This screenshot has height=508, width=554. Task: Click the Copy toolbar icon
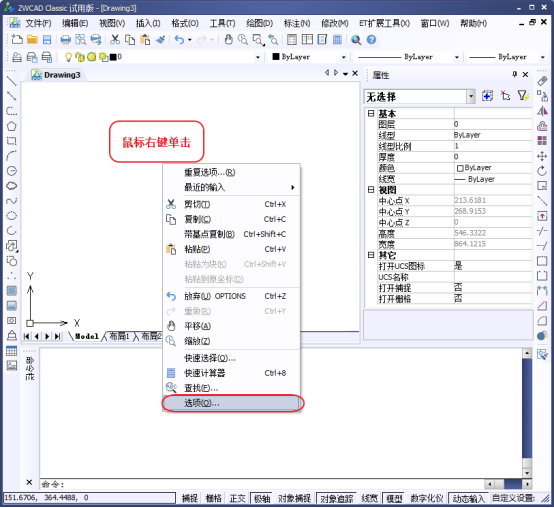[130, 40]
